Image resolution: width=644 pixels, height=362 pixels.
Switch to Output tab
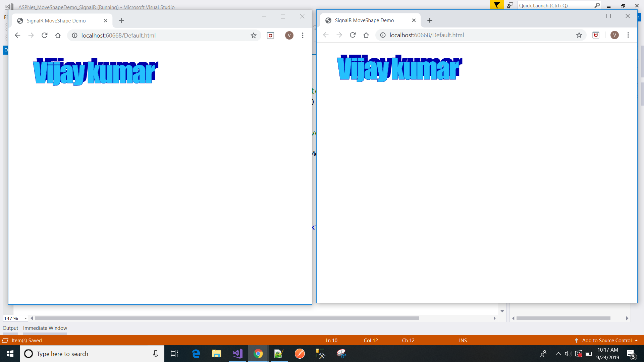tap(10, 328)
